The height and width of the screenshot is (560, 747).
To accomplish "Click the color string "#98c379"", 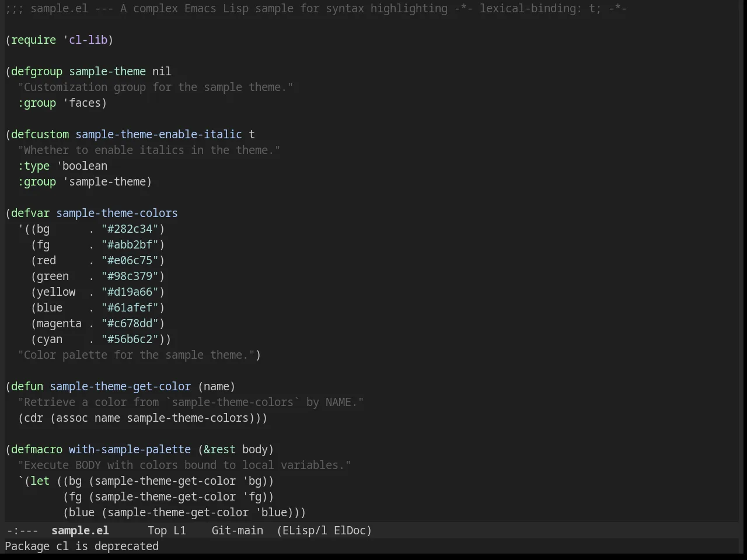I will pos(130,276).
